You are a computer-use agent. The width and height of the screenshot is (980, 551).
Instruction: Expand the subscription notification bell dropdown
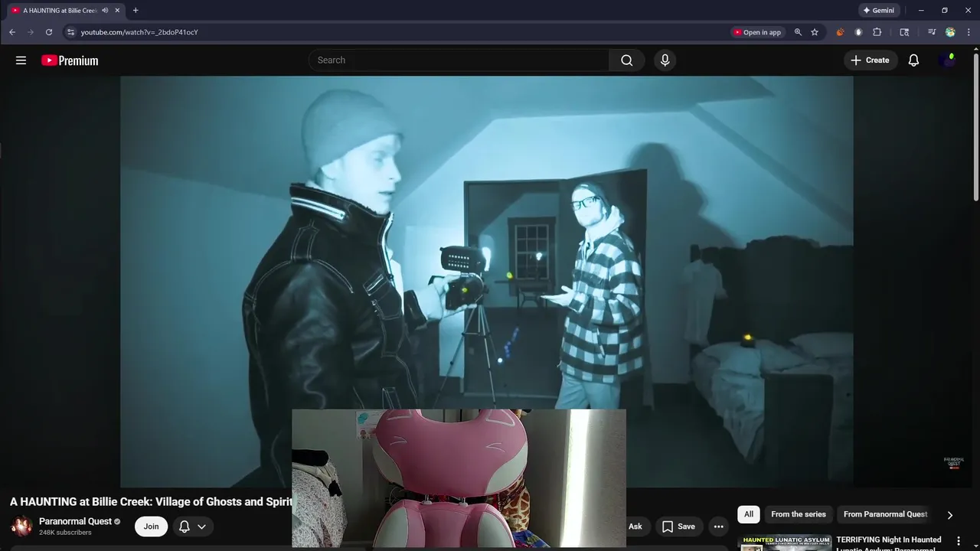pyautogui.click(x=192, y=527)
